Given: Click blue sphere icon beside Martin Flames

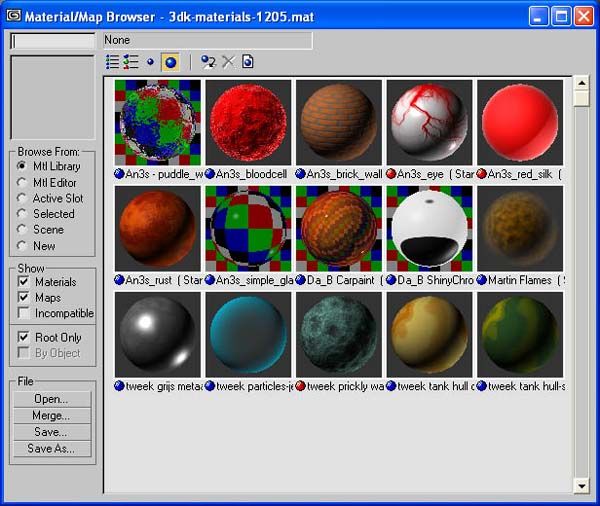Looking at the screenshot, I should click(x=482, y=280).
